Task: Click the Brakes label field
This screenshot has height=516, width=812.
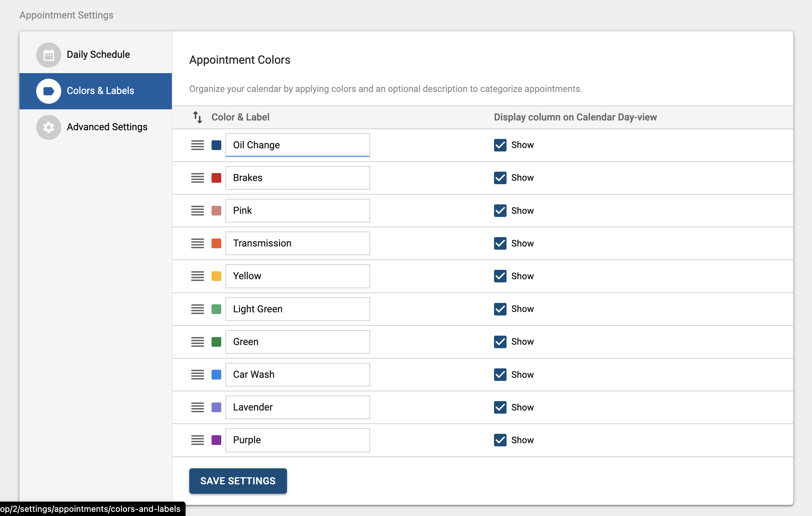Action: click(x=298, y=178)
